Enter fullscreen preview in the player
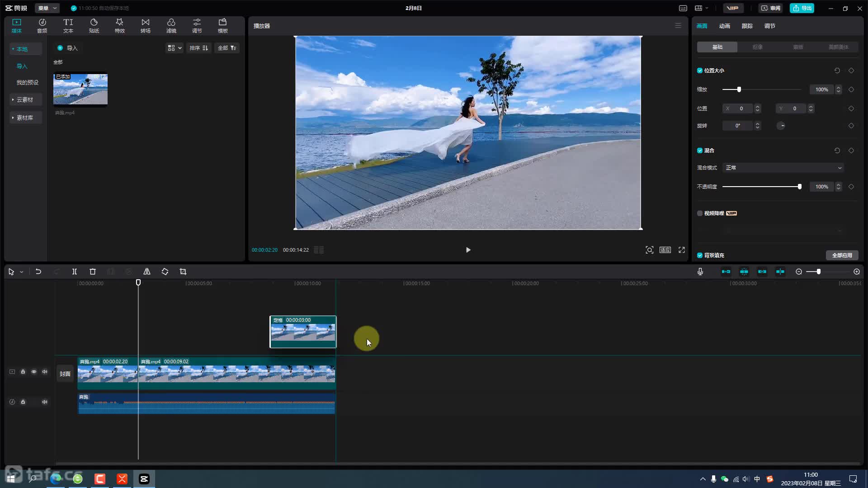 [x=682, y=250]
